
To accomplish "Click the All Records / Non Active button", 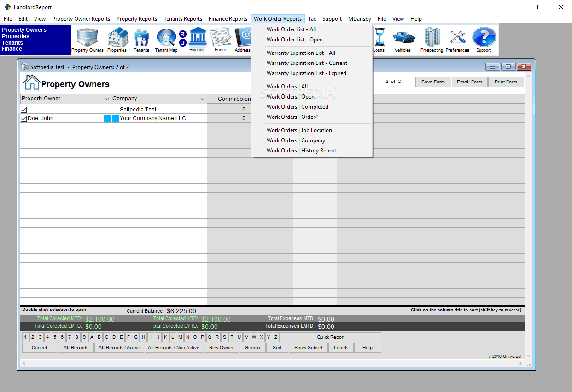I will 174,348.
